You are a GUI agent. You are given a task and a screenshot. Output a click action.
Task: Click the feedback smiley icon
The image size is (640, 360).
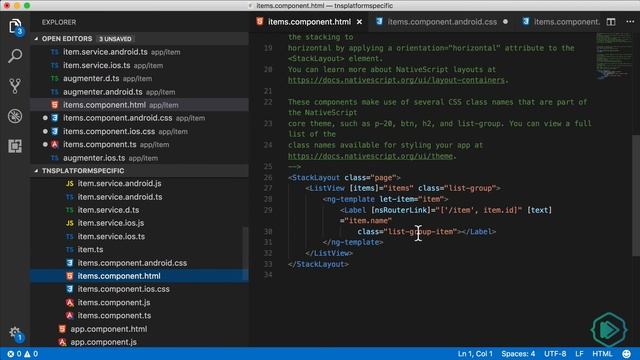point(626,354)
